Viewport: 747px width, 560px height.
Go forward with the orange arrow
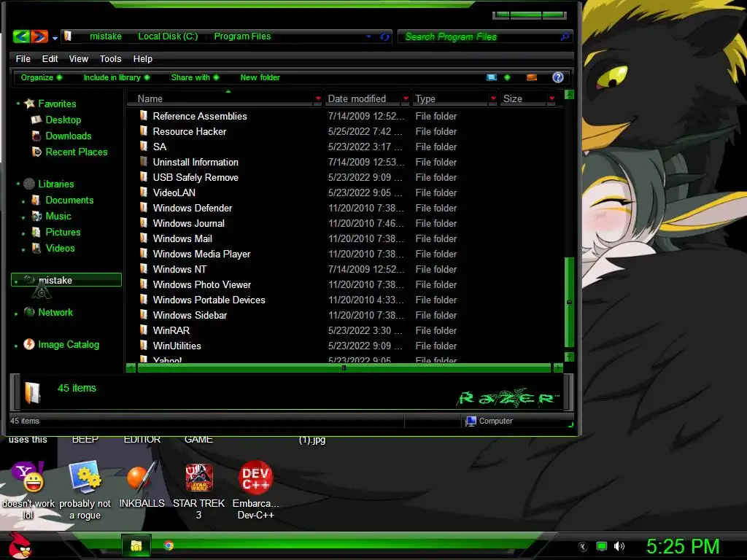pos(39,36)
